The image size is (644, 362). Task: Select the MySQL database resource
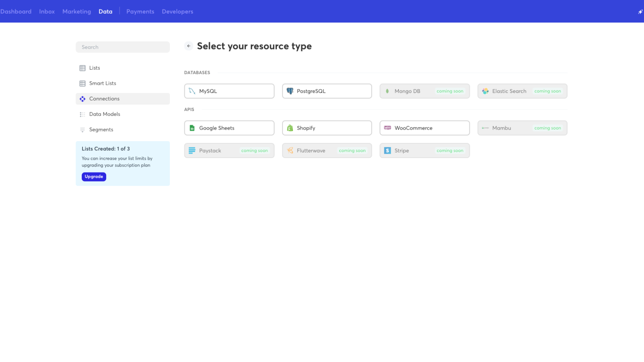point(229,91)
